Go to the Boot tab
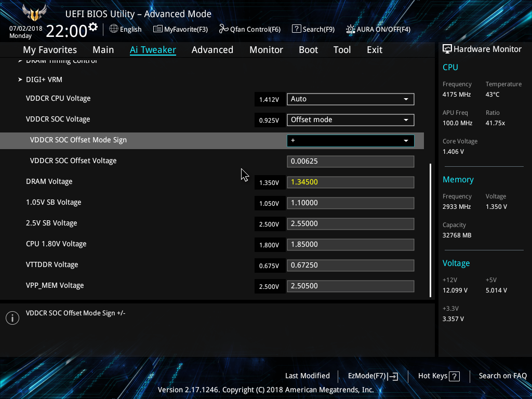 click(x=309, y=50)
